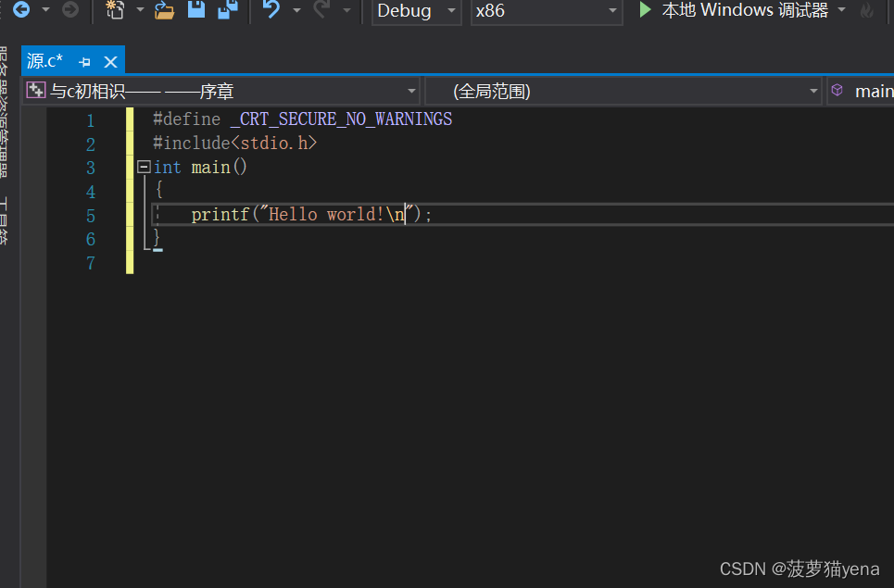894x588 pixels.
Task: Open the Navigate Backward history dropdown arrow
Action: pyautogui.click(x=45, y=9)
